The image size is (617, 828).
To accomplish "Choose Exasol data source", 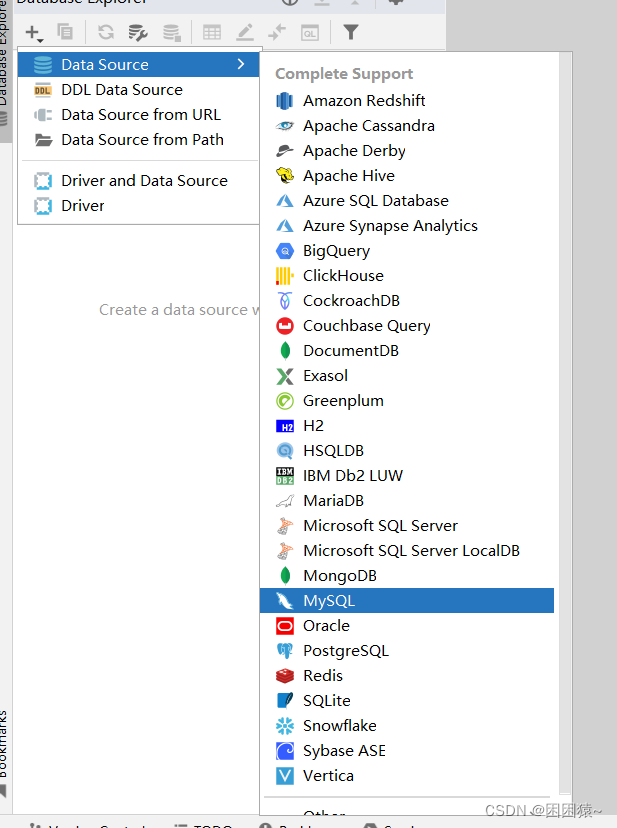I will [407, 375].
